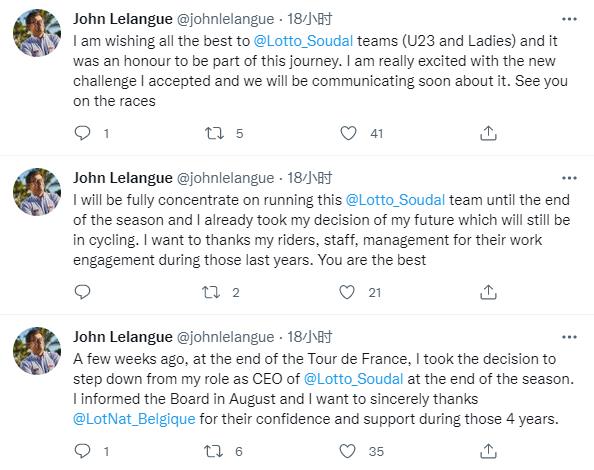Viewport: 594px width, 470px height.
Task: Open @Lotto_Soudal mention in CEO tweet
Action: [x=353, y=379]
